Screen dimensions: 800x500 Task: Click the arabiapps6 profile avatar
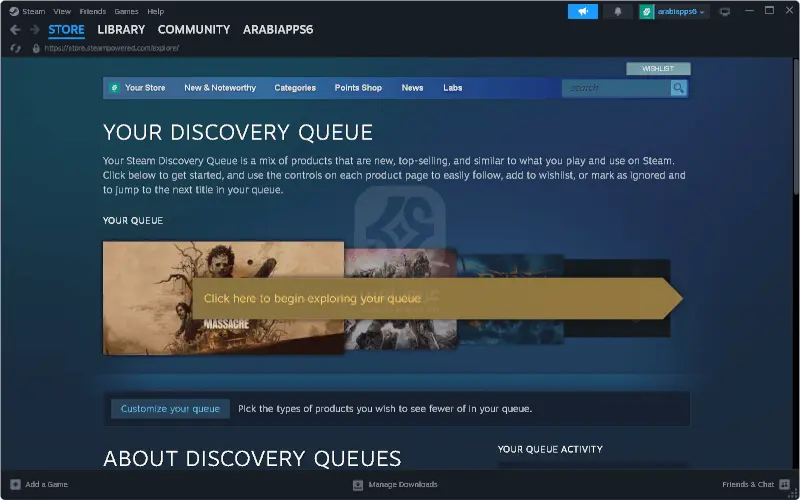(646, 11)
